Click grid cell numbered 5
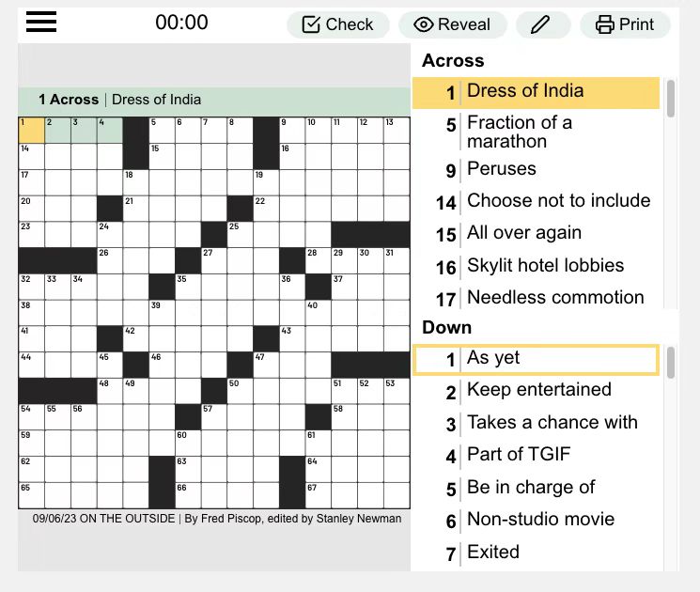The width and height of the screenshot is (700, 592). [x=162, y=131]
